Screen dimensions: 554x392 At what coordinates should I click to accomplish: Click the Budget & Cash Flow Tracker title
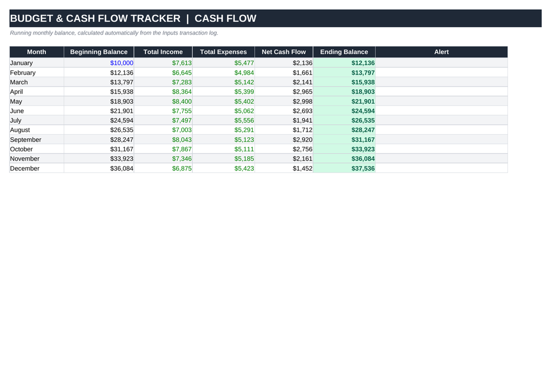point(133,18)
